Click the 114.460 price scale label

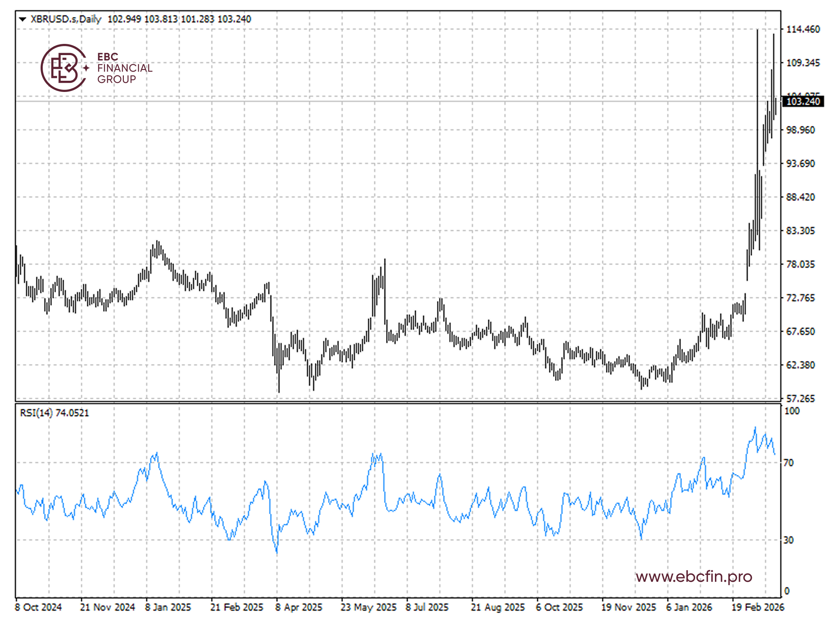(803, 29)
